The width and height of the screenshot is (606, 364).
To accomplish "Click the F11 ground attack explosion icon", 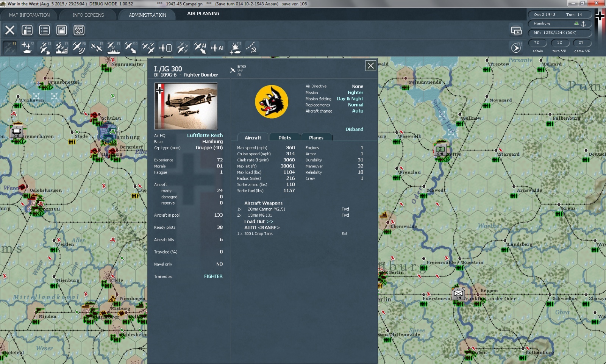I will (235, 48).
